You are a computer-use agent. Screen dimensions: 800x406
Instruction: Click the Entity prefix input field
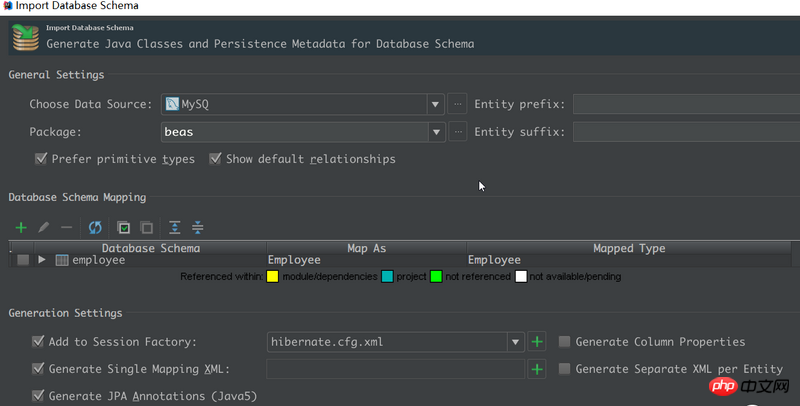click(x=686, y=104)
